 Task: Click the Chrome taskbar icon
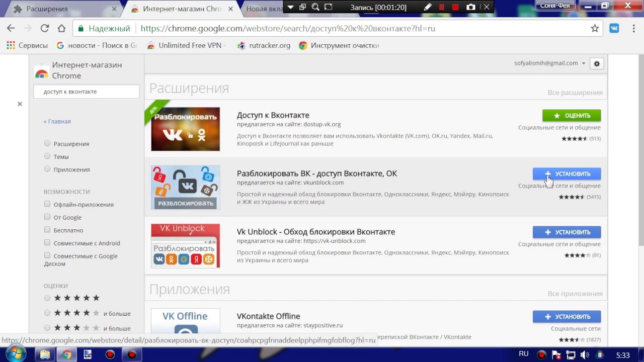click(x=66, y=354)
